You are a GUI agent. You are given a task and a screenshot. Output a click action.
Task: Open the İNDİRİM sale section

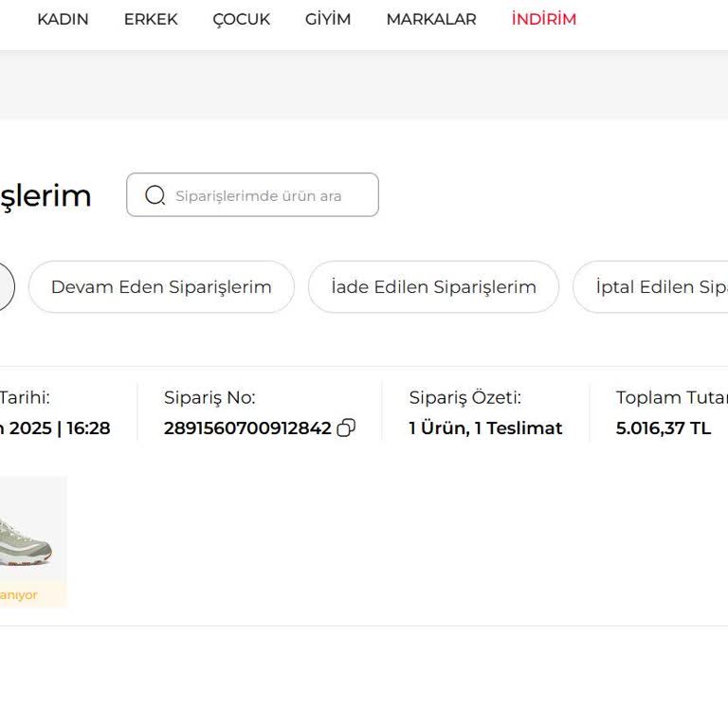(x=544, y=19)
